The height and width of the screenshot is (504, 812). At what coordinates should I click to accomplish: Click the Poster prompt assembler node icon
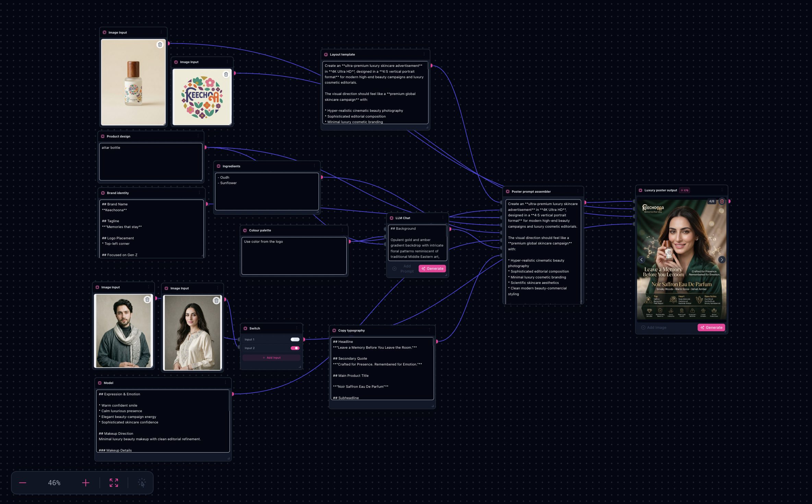click(x=508, y=192)
